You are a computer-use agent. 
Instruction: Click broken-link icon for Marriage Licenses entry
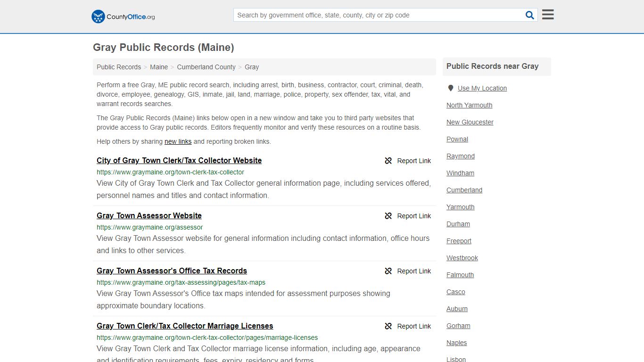coord(388,326)
